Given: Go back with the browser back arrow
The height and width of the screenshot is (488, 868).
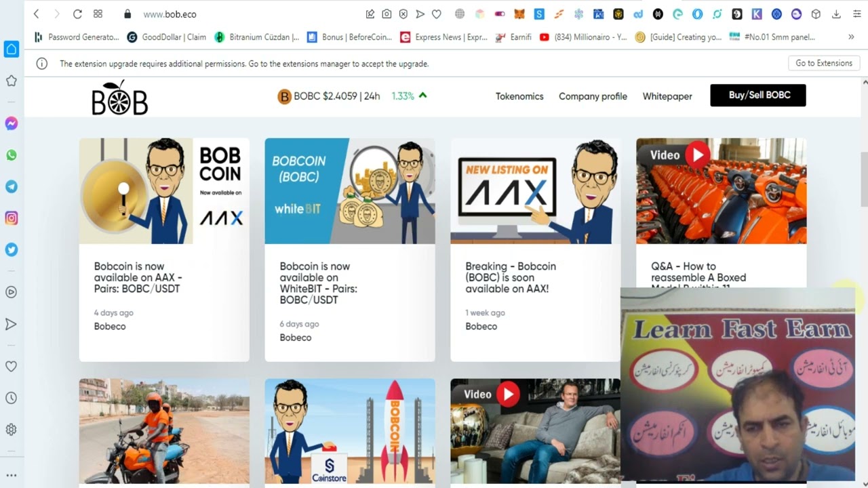Looking at the screenshot, I should (x=36, y=14).
